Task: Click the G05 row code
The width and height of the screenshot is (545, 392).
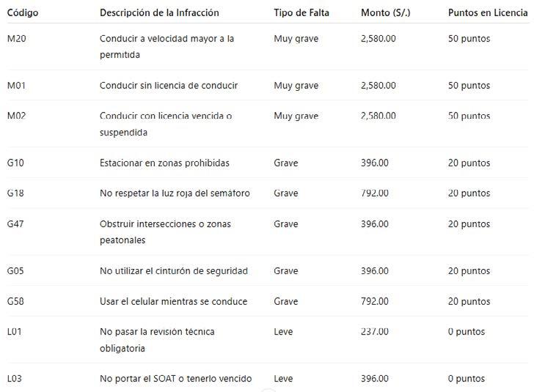Action: click(x=15, y=271)
